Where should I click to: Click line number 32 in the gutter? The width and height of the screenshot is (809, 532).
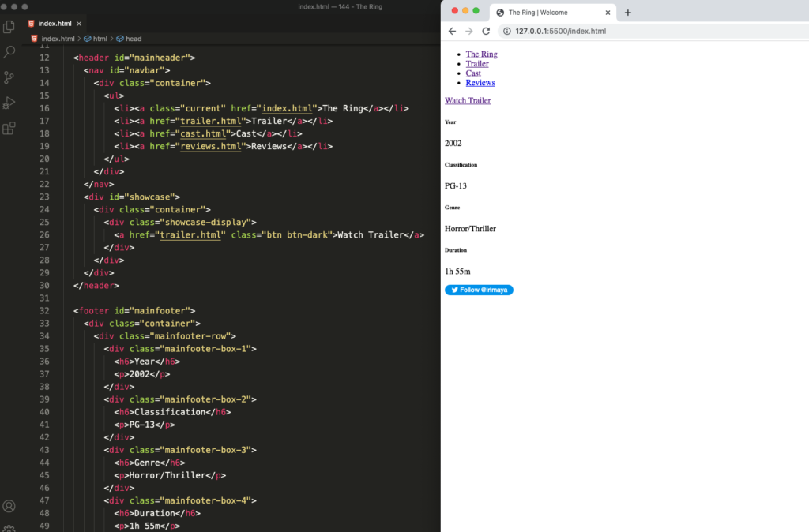44,311
